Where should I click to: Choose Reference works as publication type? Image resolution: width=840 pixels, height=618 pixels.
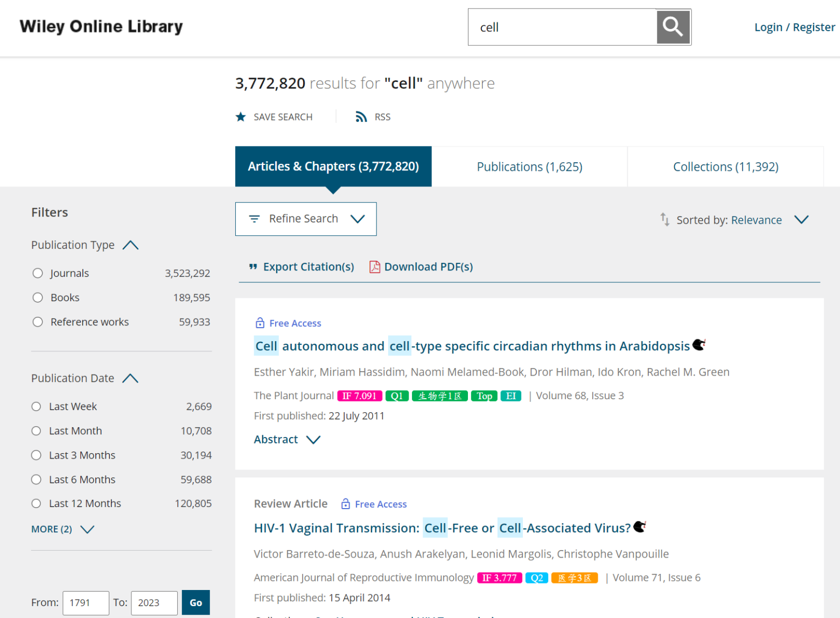point(37,322)
